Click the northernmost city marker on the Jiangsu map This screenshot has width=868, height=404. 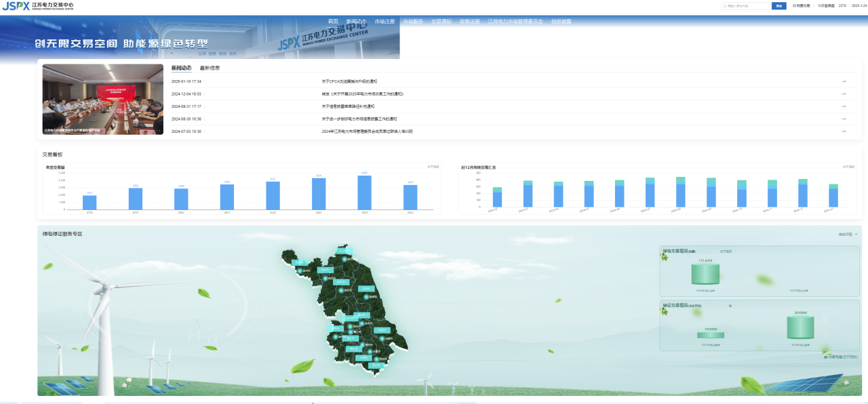coord(345,258)
